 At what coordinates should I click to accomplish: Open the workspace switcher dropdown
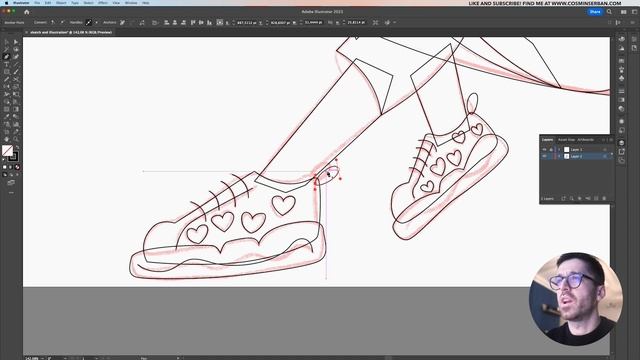click(x=634, y=12)
